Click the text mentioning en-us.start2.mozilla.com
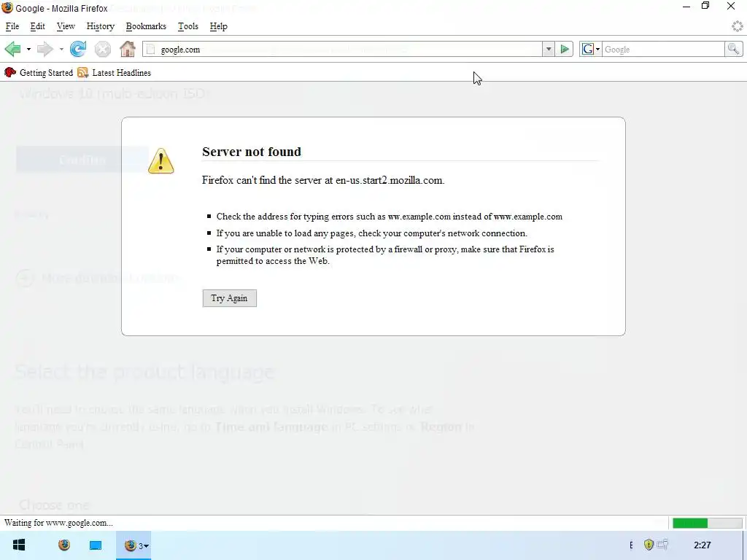Screen dimensions: 747x560 323,180
